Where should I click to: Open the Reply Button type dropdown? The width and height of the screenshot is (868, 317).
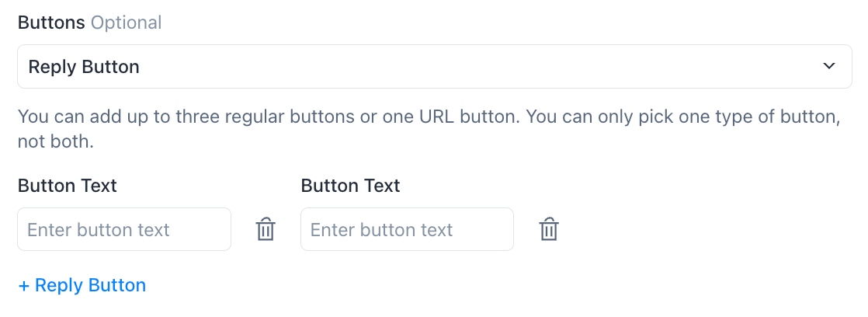pyautogui.click(x=434, y=67)
